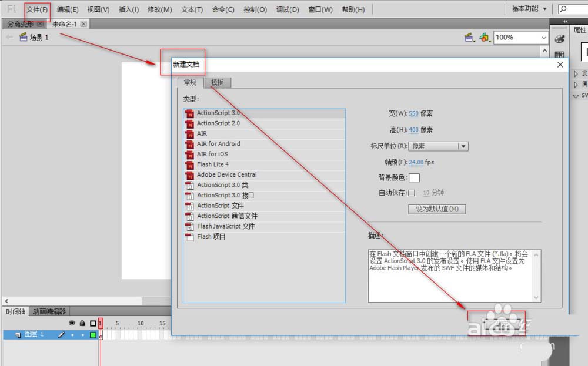Image resolution: width=588 pixels, height=366 pixels.
Task: Select Flash JavaScript 文件 in type list
Action: pos(265,226)
